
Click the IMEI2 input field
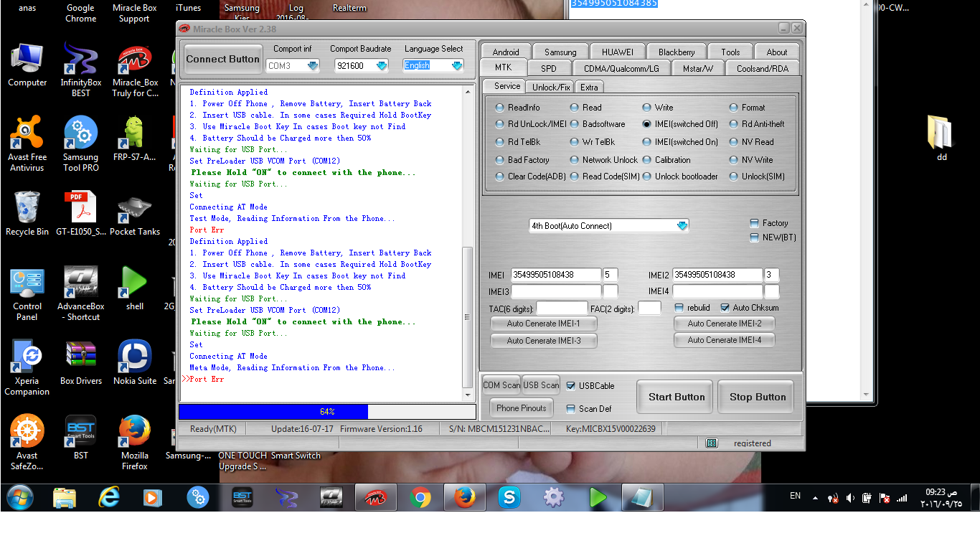point(718,275)
